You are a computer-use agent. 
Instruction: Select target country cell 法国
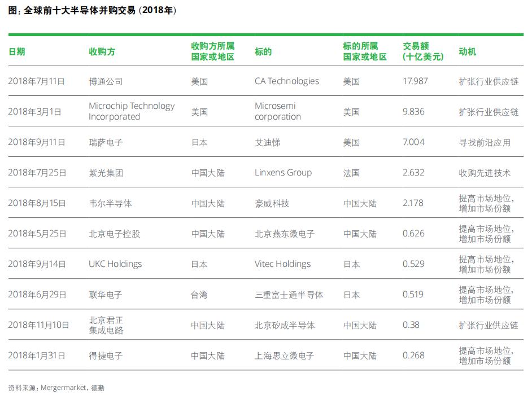(x=351, y=173)
